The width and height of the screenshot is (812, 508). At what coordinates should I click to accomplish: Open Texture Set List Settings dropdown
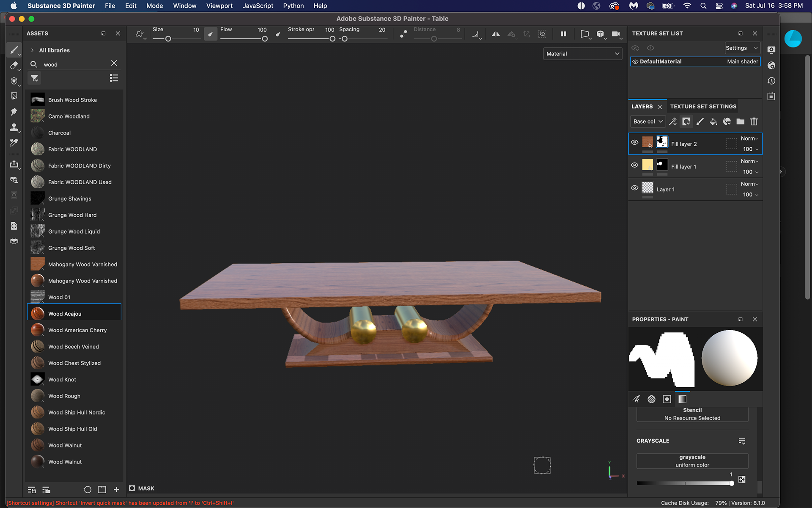742,48
